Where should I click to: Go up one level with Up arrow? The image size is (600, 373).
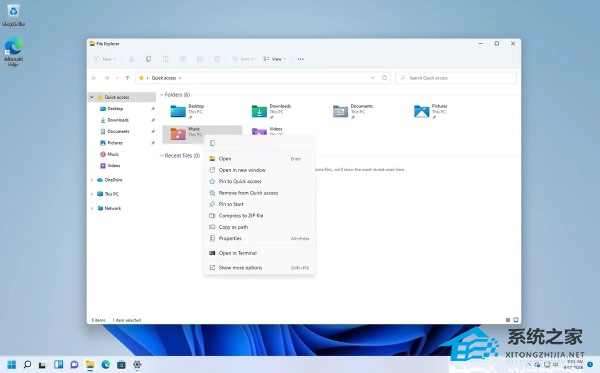[x=128, y=78]
